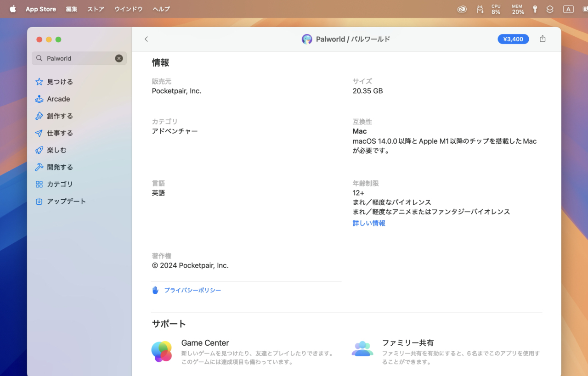Click the Game Center heading
588x376 pixels.
[205, 343]
